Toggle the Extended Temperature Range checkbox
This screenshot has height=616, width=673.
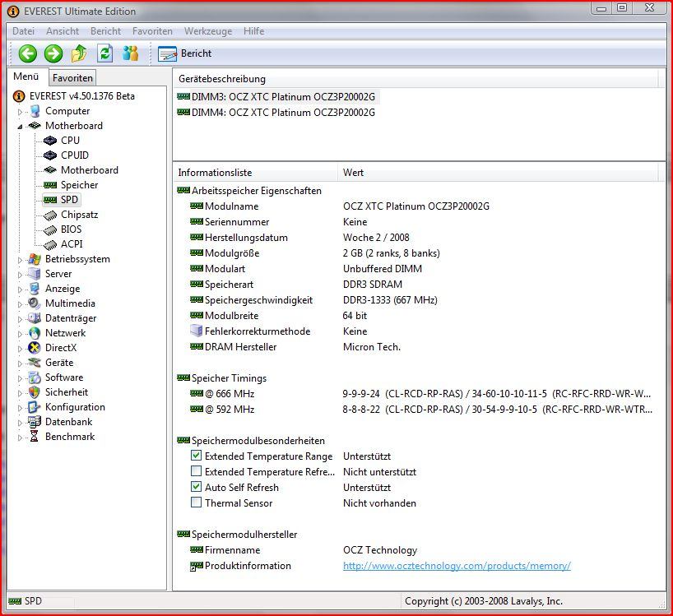(196, 456)
